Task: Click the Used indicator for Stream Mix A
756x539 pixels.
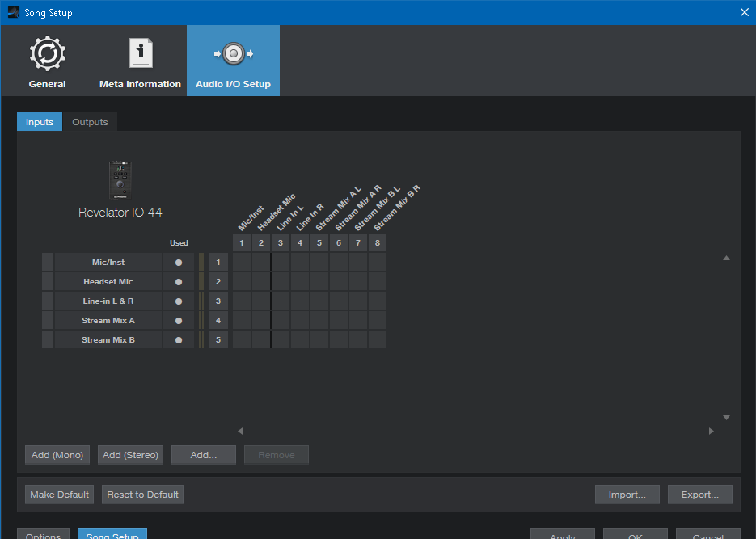Action: pyautogui.click(x=179, y=320)
